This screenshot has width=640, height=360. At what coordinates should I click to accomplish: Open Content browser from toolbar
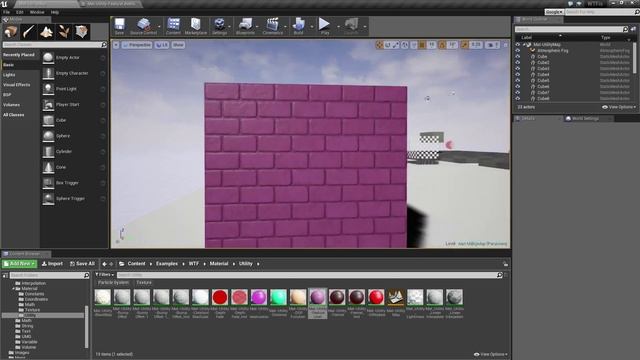click(x=173, y=26)
